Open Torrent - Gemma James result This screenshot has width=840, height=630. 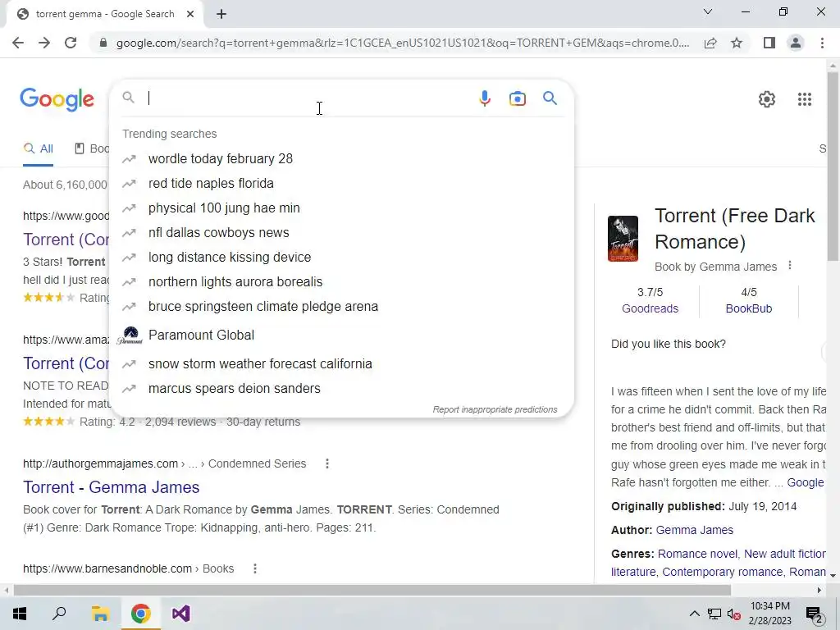111,487
